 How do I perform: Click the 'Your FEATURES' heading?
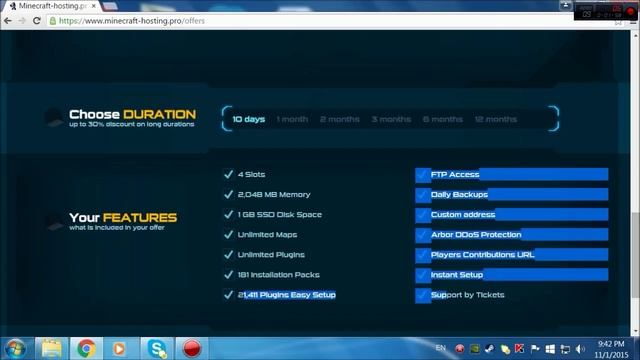click(123, 217)
